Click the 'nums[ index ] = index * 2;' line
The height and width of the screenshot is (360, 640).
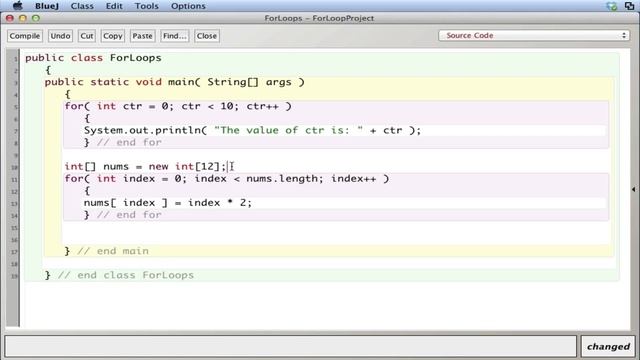pyautogui.click(x=168, y=203)
